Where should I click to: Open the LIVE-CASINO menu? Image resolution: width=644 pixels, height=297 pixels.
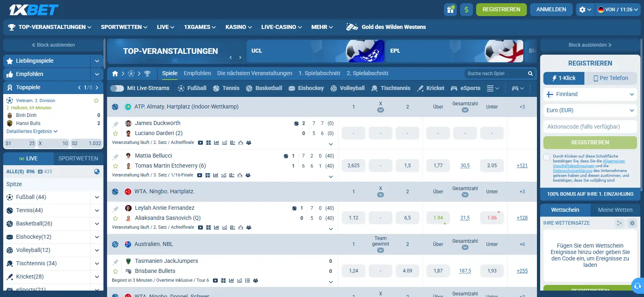coord(281,27)
